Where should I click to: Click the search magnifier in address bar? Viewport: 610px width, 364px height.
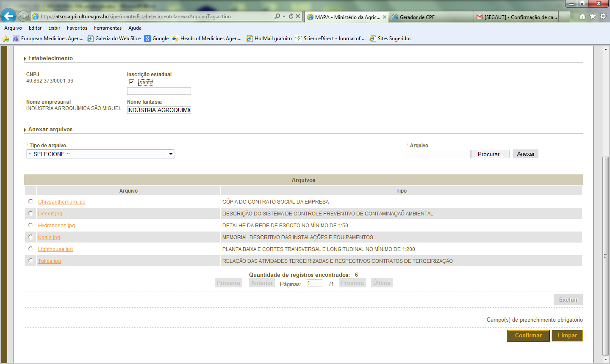pyautogui.click(x=277, y=16)
